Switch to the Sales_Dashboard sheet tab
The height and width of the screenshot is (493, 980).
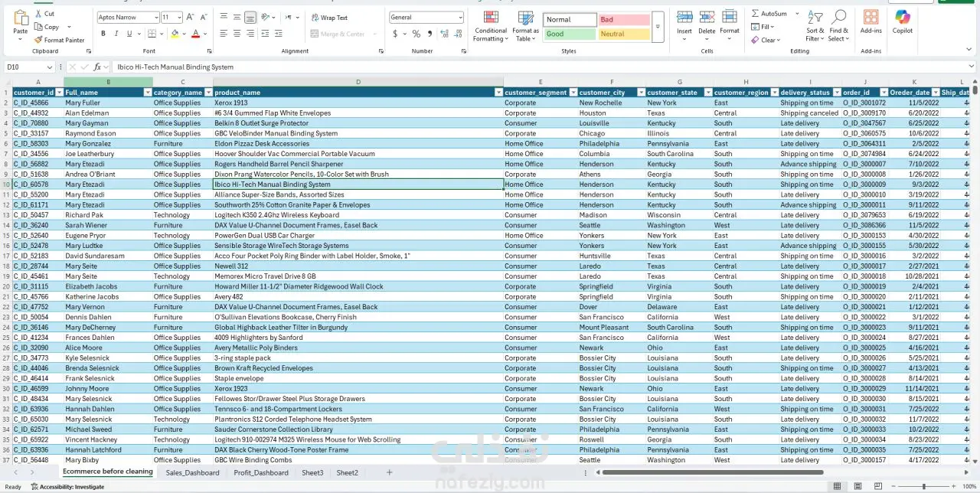coord(192,472)
